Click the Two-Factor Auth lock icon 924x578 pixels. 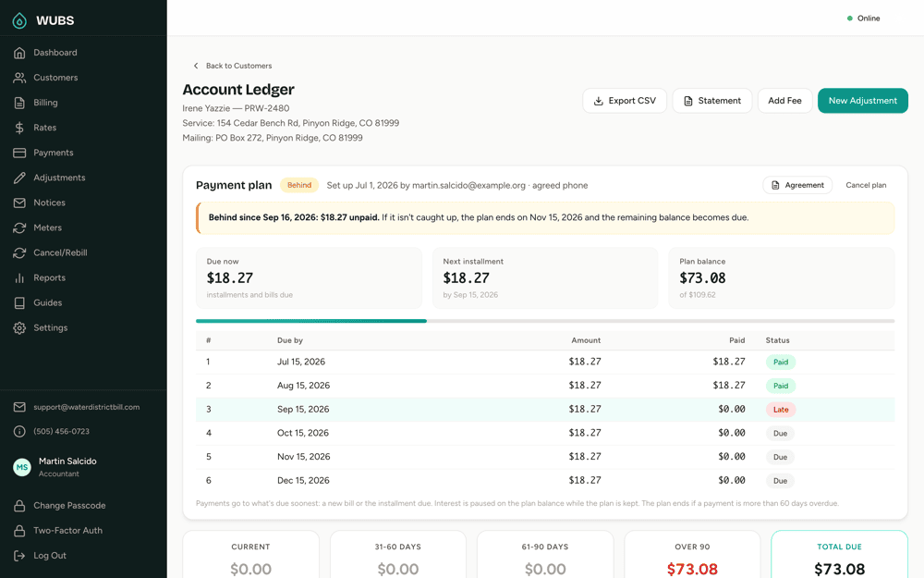pyautogui.click(x=19, y=530)
